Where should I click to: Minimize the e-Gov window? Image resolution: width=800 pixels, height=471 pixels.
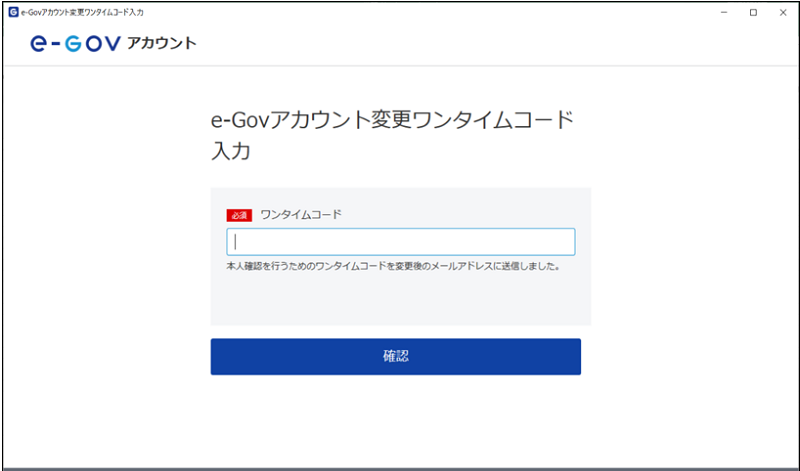(723, 12)
